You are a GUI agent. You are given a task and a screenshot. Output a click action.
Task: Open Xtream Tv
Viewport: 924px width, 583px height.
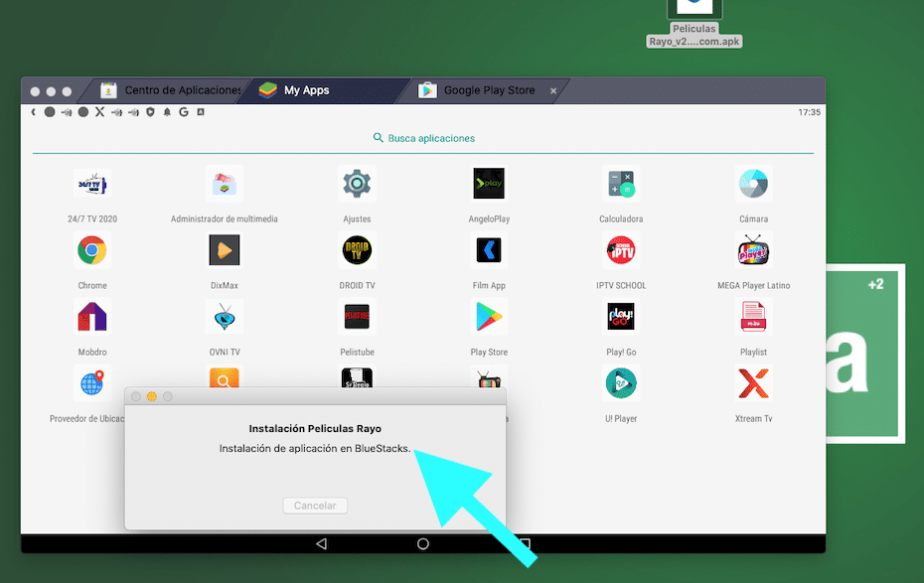click(753, 382)
